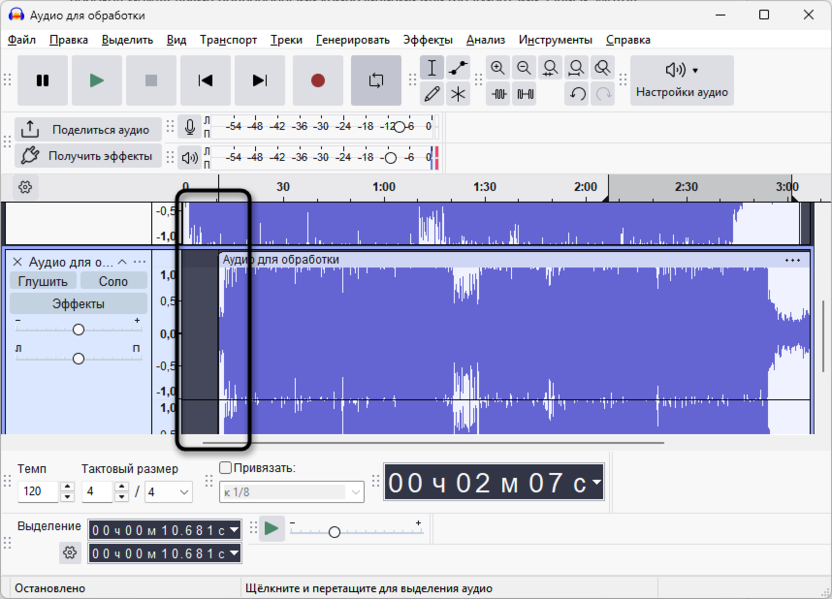The width and height of the screenshot is (832, 599).
Task: Open timeline options gear icon
Action: pyautogui.click(x=26, y=187)
